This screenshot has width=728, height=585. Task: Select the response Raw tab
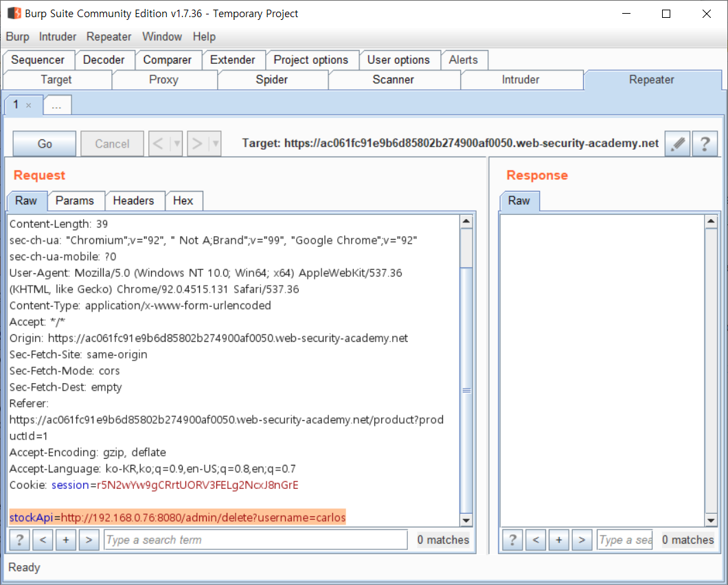coord(519,200)
